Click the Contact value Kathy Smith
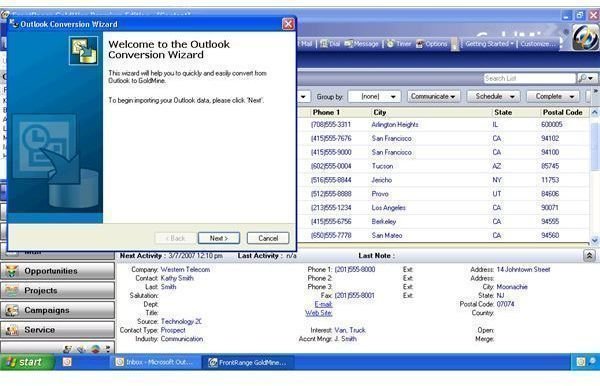Viewport: 600px width, 386px height. [x=177, y=278]
